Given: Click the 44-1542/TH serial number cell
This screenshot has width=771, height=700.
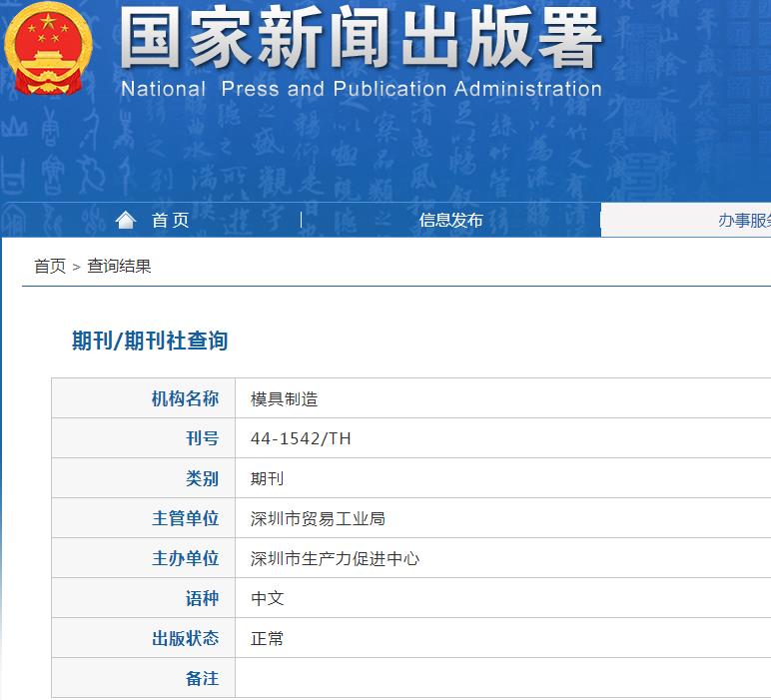Looking at the screenshot, I should point(301,438).
